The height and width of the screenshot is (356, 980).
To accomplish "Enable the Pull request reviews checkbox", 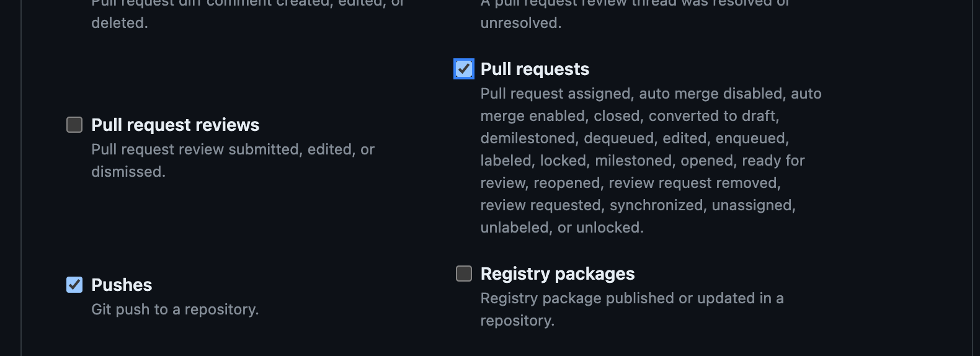I will point(74,125).
